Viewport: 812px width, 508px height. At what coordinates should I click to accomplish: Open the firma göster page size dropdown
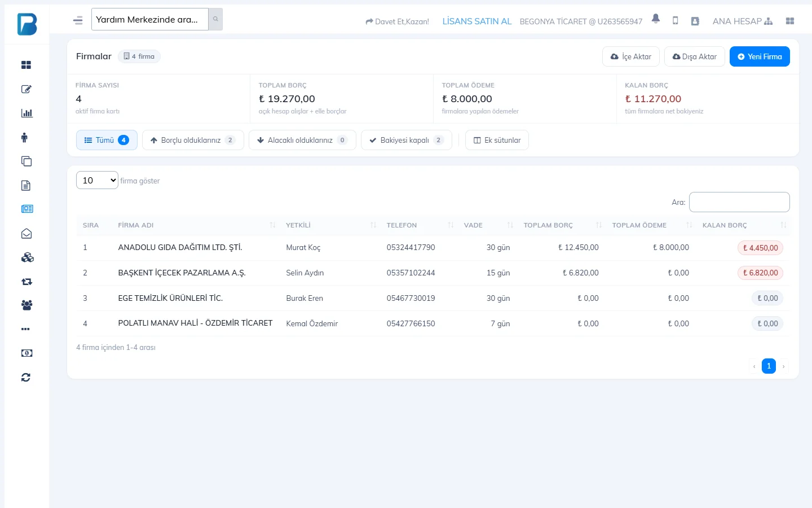click(97, 180)
